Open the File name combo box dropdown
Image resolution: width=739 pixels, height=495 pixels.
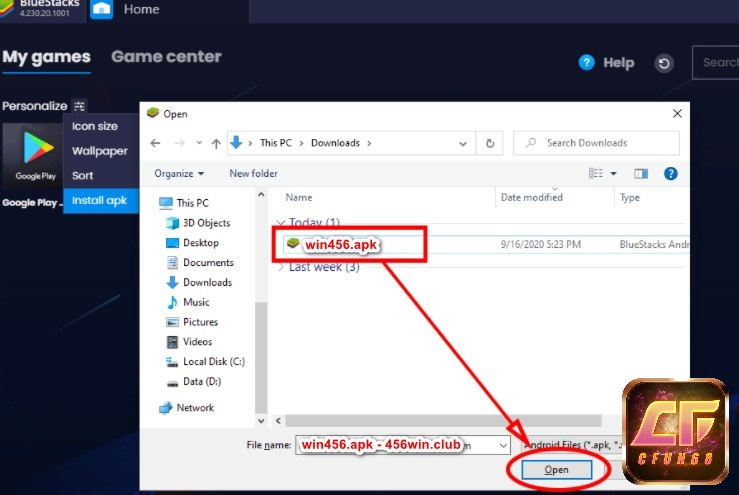tap(503, 445)
